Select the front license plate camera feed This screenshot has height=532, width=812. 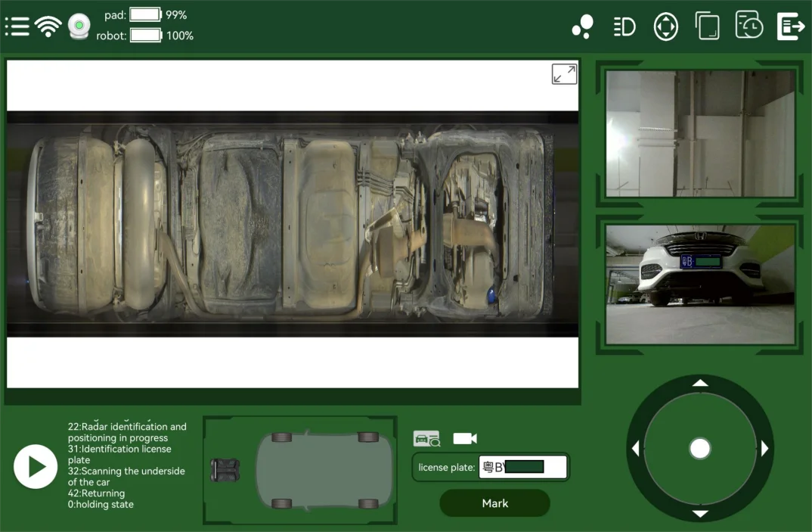click(700, 284)
